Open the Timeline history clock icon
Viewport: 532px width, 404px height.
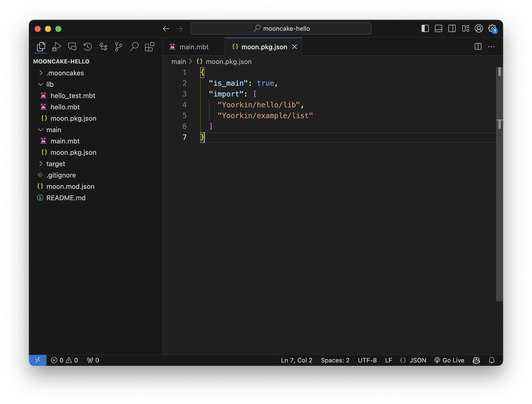pos(88,47)
